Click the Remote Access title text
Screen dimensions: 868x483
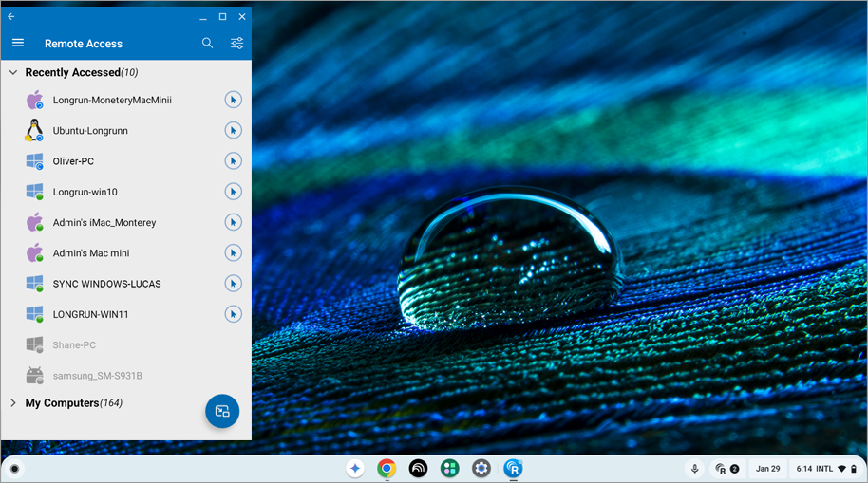(84, 43)
